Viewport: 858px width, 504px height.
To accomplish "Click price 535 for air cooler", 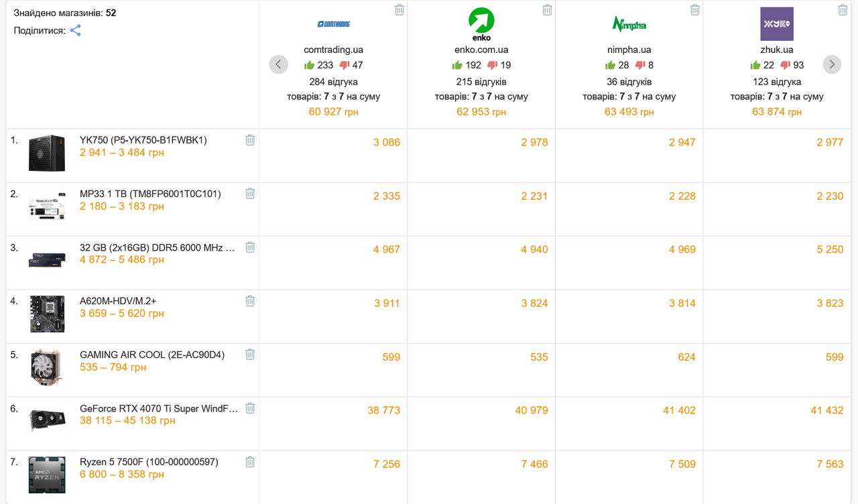I will pos(539,357).
